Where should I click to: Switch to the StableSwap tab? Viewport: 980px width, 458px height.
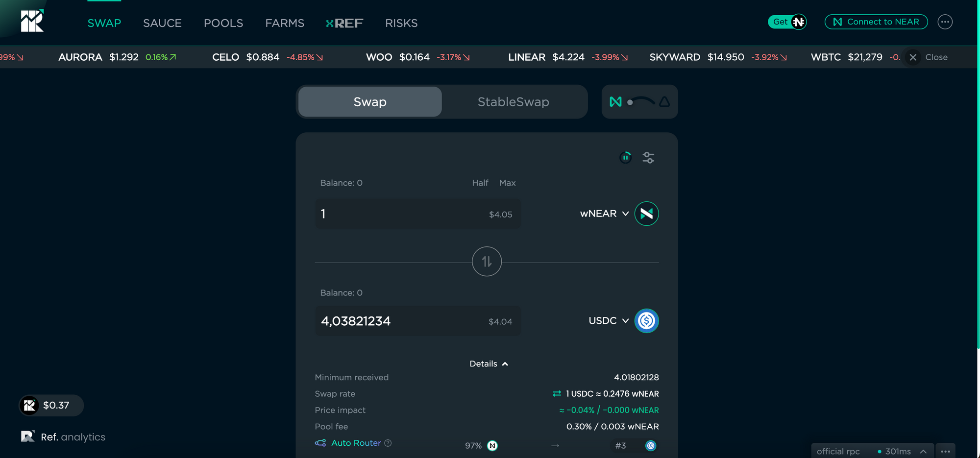pyautogui.click(x=514, y=102)
